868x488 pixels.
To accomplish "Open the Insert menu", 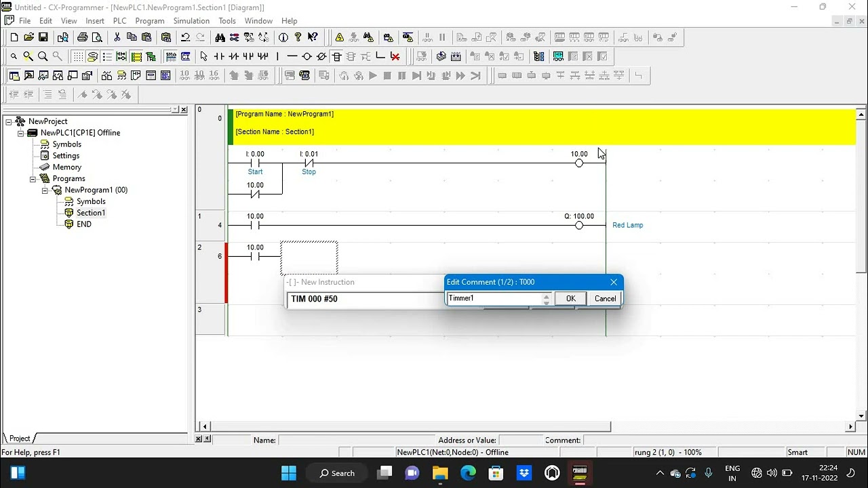I will pyautogui.click(x=95, y=21).
